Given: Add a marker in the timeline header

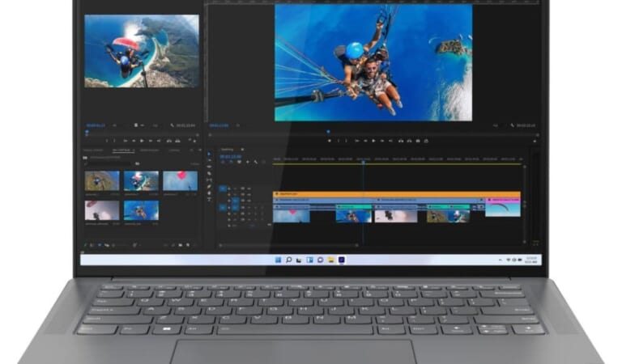Looking at the screenshot, I should pyautogui.click(x=248, y=162).
